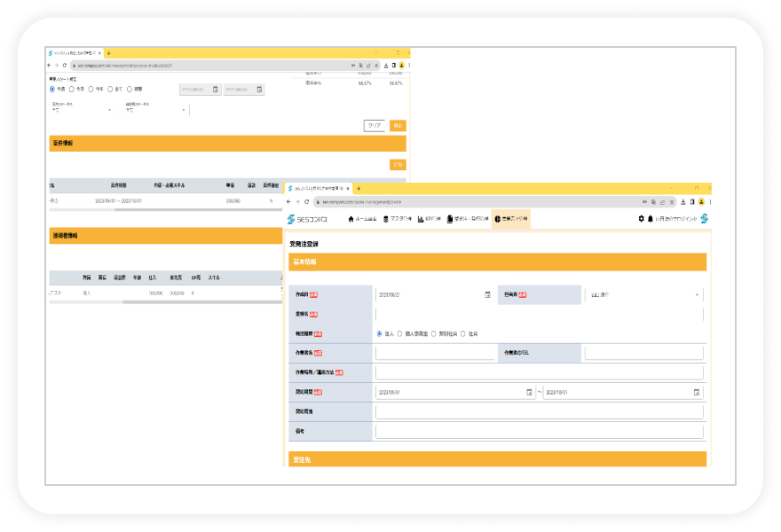781x532 pixels.
Task: Click the first date input in rear window
Action: tap(201, 89)
